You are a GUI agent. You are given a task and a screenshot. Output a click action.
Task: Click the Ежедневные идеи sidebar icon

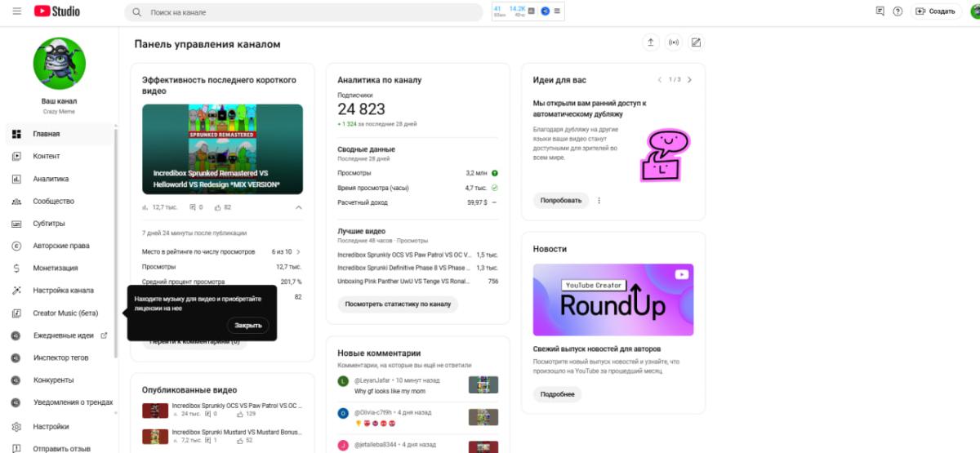16,335
